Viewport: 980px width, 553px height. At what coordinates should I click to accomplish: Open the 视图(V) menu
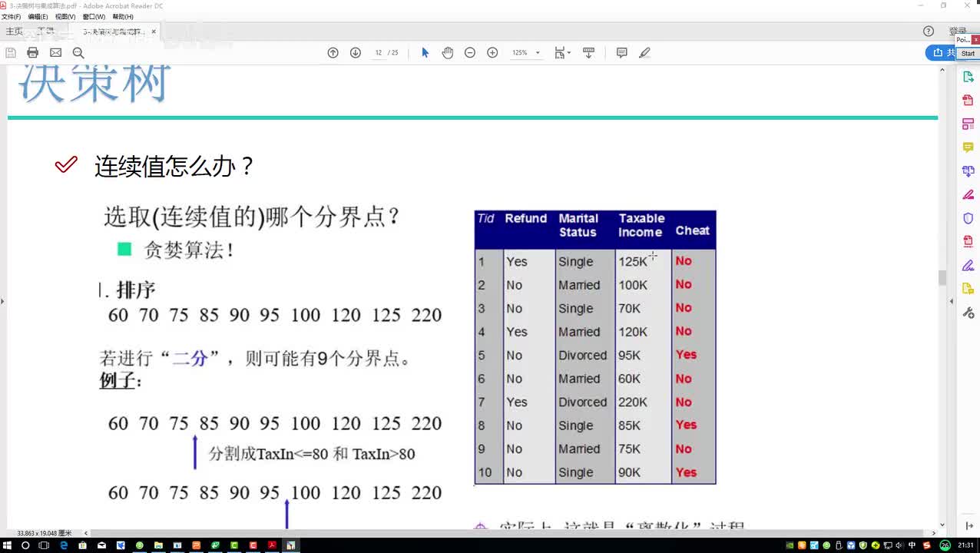65,16
